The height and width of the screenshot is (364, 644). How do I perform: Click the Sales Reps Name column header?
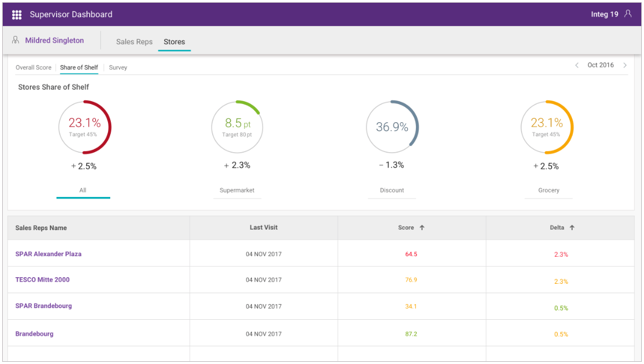[41, 227]
